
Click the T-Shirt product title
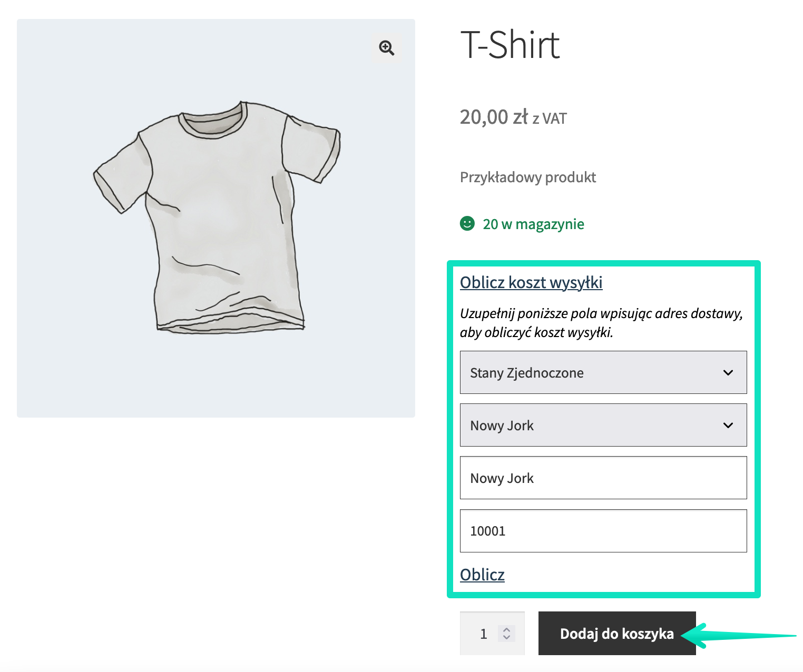pos(510,45)
